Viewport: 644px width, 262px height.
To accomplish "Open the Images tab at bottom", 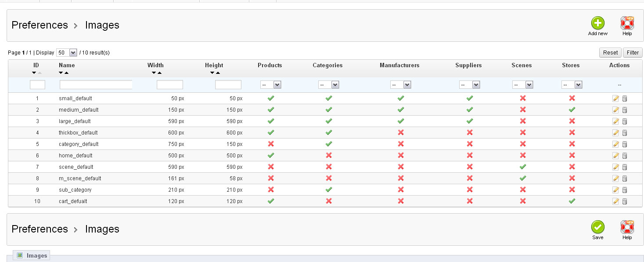I will [32, 255].
